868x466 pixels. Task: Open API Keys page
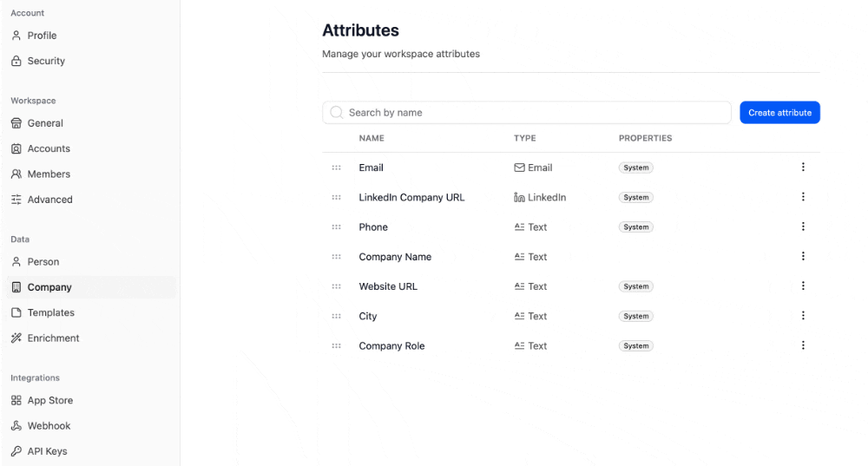point(48,451)
